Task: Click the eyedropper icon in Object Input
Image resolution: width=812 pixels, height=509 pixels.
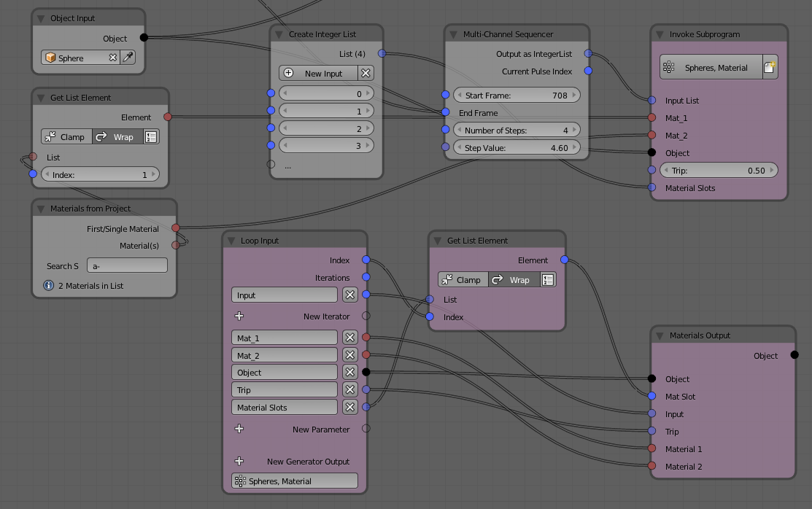Action: point(128,58)
